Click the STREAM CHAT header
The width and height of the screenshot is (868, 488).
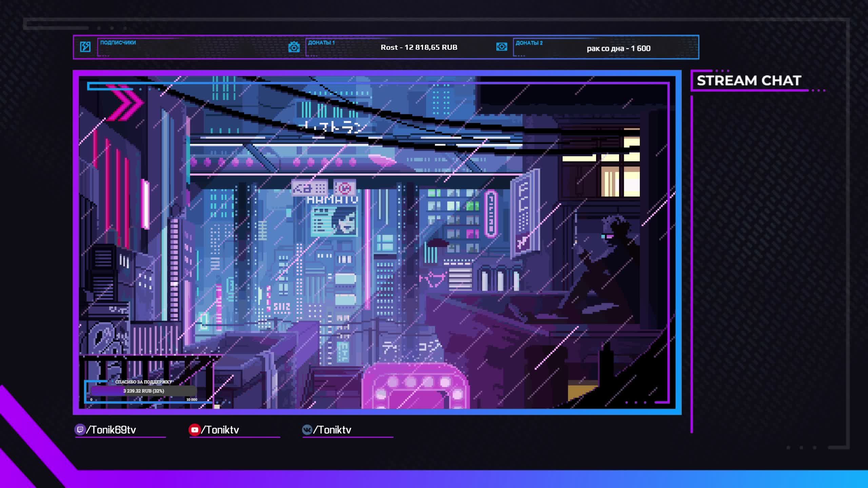click(749, 81)
